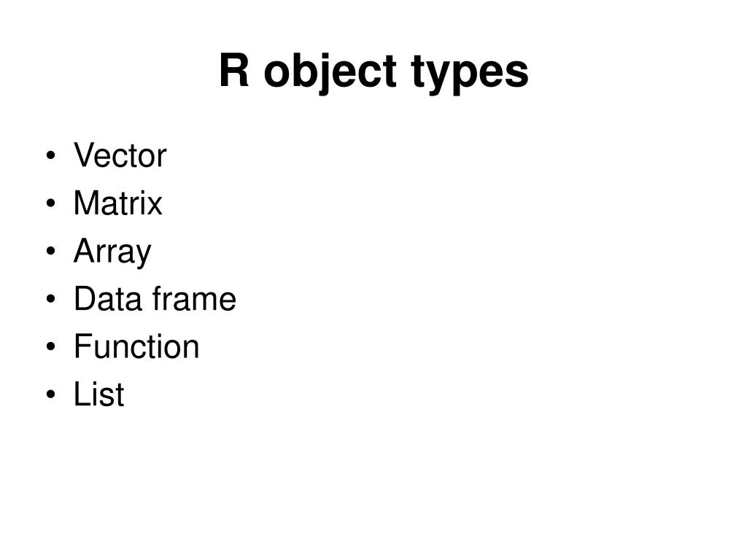Click the List bullet text
The height and width of the screenshot is (560, 747).
point(99,394)
